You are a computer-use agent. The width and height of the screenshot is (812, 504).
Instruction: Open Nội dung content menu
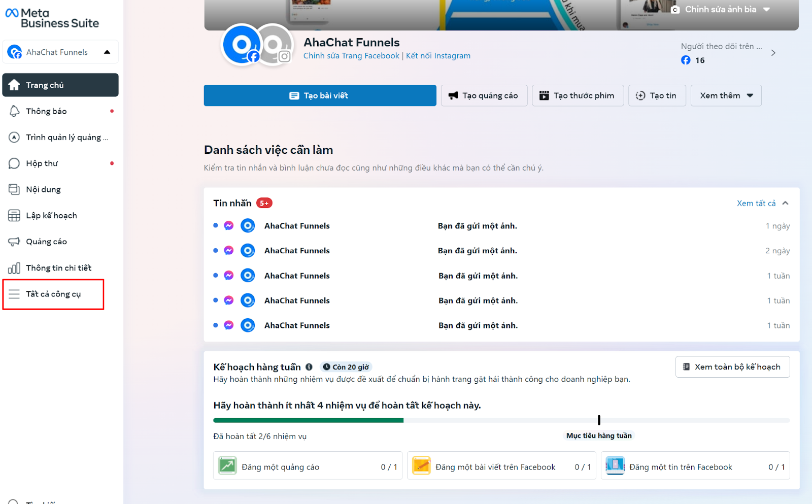(60, 189)
